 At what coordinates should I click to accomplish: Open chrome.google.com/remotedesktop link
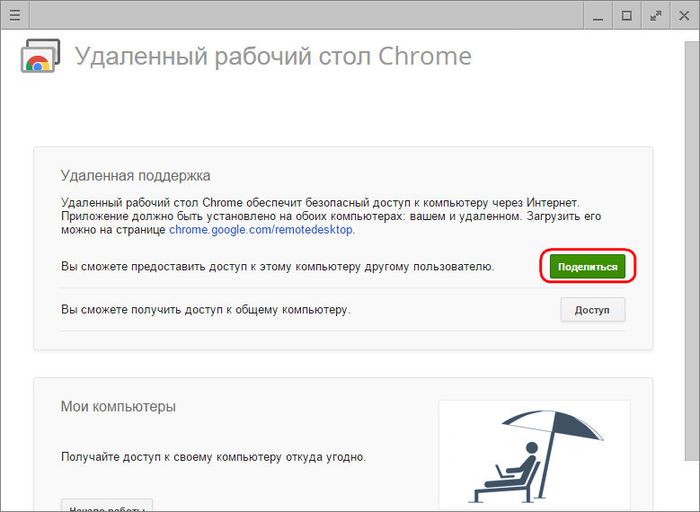pyautogui.click(x=262, y=230)
